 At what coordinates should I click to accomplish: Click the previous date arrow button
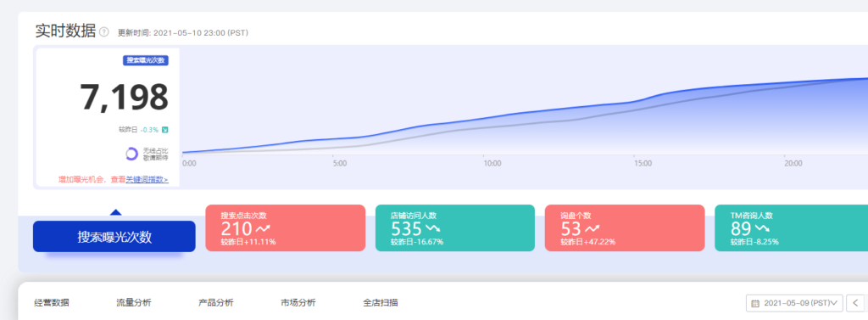(856, 303)
